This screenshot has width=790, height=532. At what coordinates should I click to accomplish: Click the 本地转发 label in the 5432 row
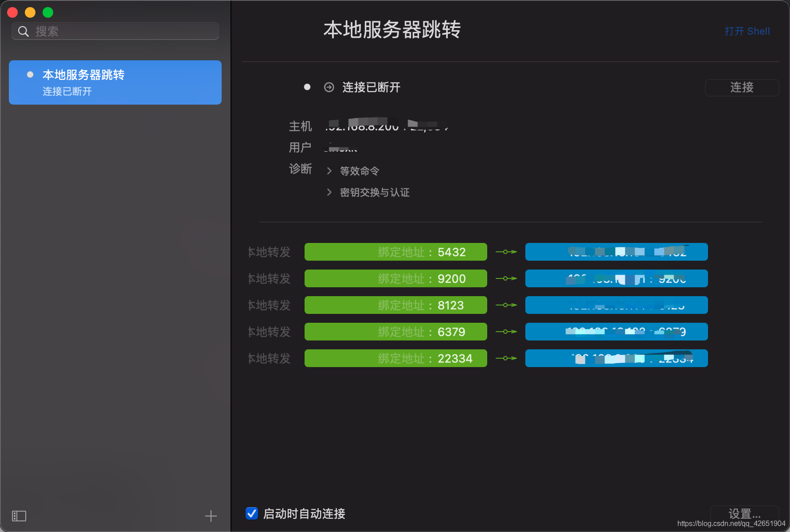coord(269,252)
